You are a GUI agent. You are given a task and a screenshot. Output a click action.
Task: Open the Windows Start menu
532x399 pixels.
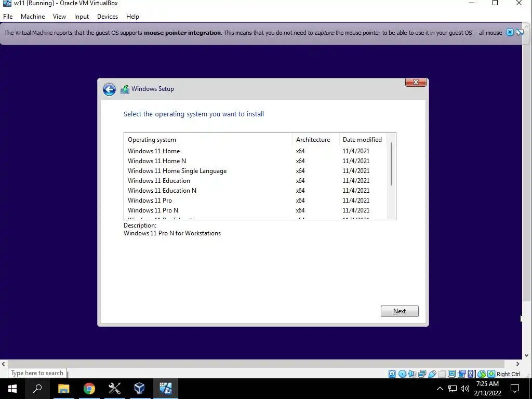[12, 389]
